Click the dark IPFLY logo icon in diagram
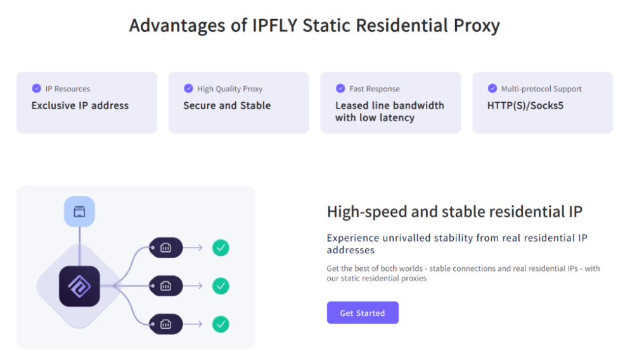The height and width of the screenshot is (361, 644). [79, 286]
